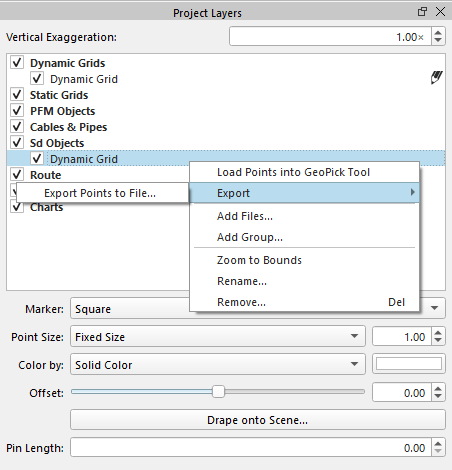
Task: Expand the Marker dropdown arrow
Action: coord(434,308)
